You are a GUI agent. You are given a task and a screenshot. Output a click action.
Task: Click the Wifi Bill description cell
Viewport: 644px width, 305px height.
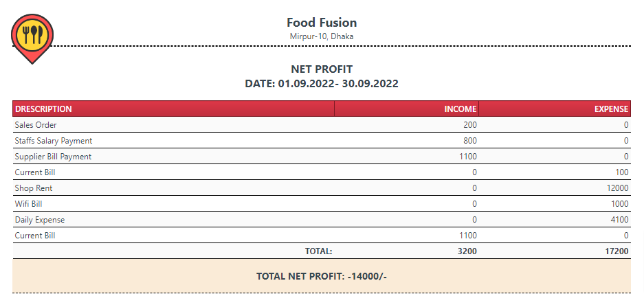(173, 203)
